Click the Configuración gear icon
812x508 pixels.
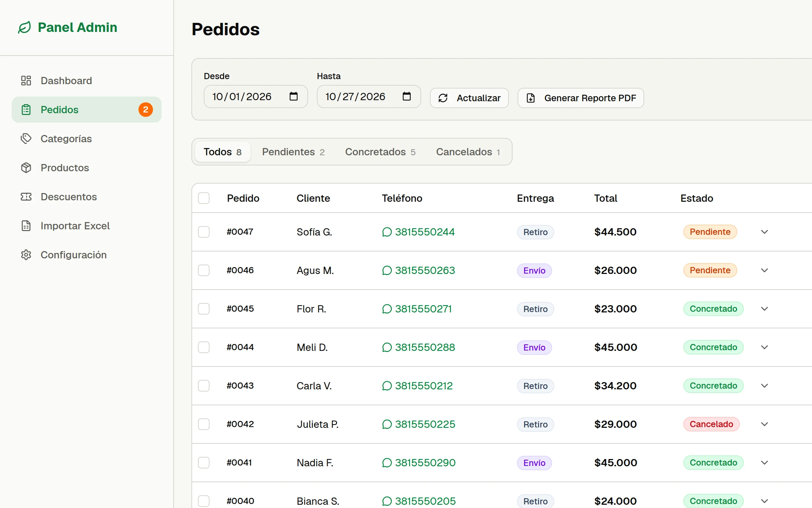(x=26, y=255)
